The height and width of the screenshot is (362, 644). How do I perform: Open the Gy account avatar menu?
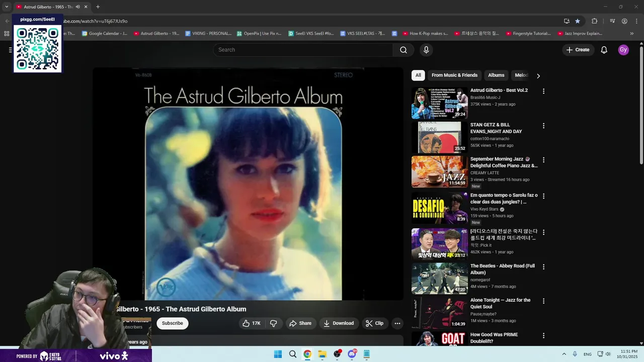[623, 50]
